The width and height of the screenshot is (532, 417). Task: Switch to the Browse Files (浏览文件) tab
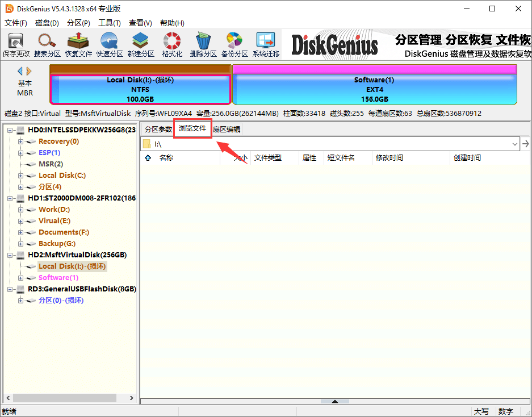point(192,128)
